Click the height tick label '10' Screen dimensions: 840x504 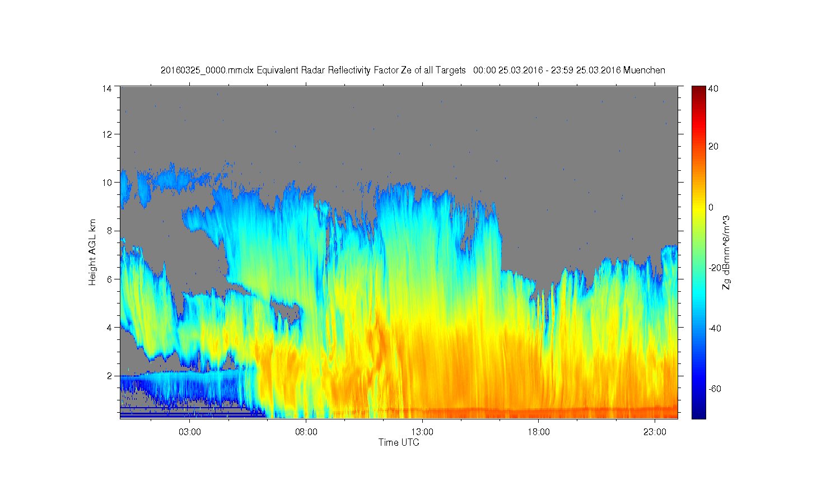pos(106,183)
